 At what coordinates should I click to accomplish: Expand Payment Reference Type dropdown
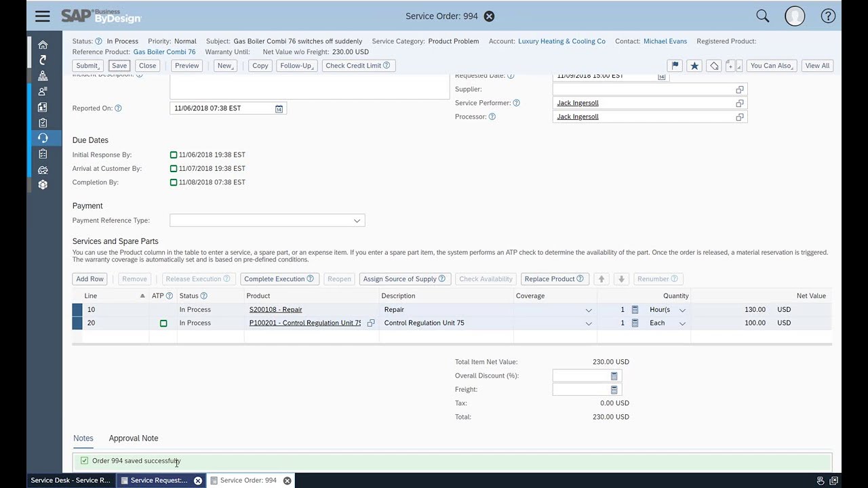pos(357,221)
